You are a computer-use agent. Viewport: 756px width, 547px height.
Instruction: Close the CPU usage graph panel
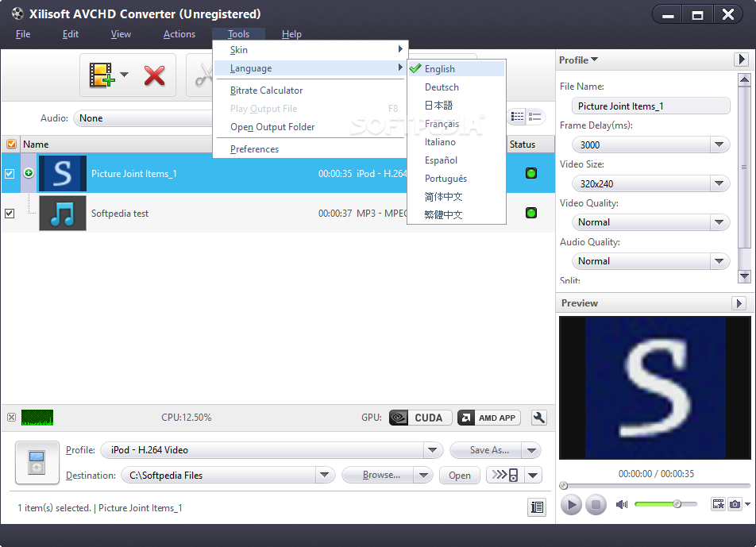point(12,418)
